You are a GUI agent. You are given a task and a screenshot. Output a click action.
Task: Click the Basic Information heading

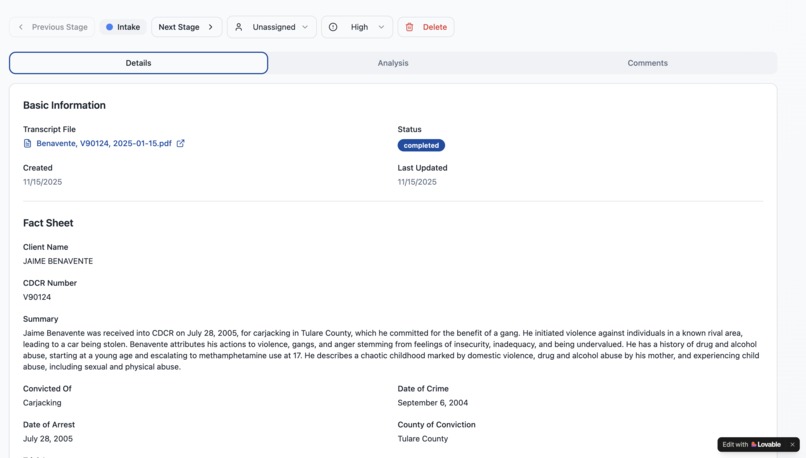[64, 105]
